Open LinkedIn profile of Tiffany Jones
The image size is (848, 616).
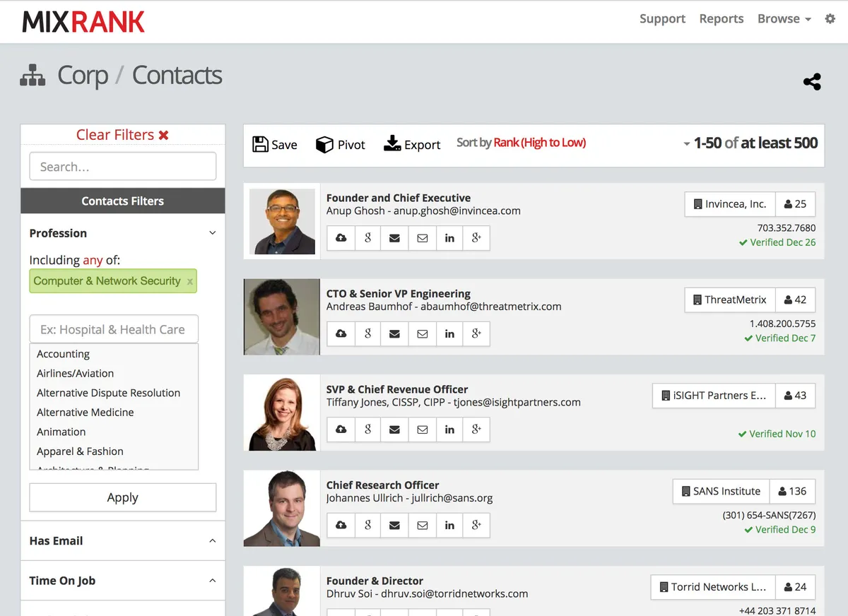(x=449, y=430)
